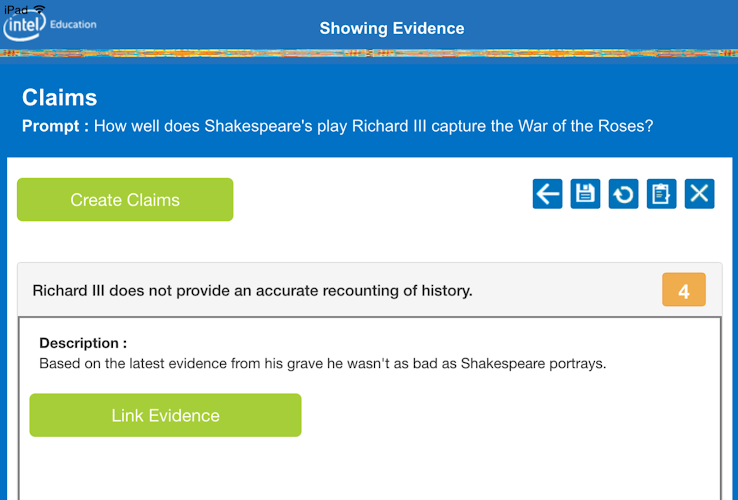The image size is (738, 500).
Task: Click the orange badge showing 4
Action: point(684,291)
